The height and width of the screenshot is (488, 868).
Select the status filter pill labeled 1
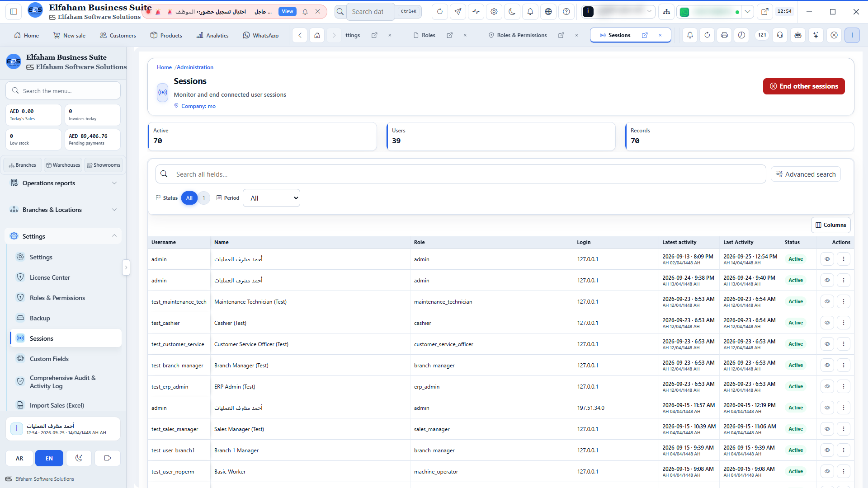coord(204,198)
